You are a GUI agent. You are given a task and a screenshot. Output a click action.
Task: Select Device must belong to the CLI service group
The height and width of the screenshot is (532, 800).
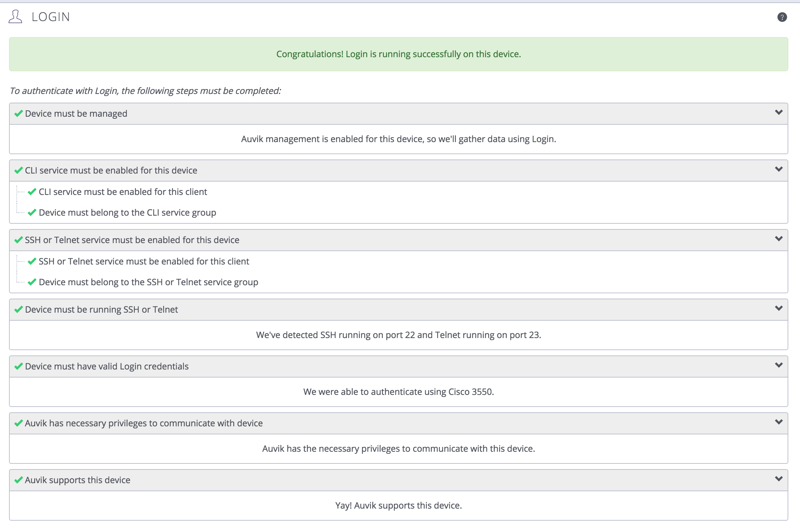(127, 212)
